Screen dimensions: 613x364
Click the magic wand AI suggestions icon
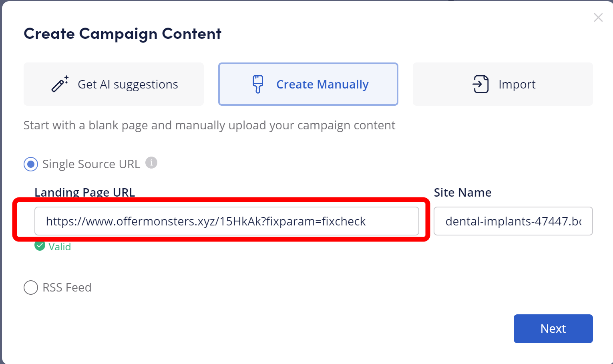coord(60,84)
